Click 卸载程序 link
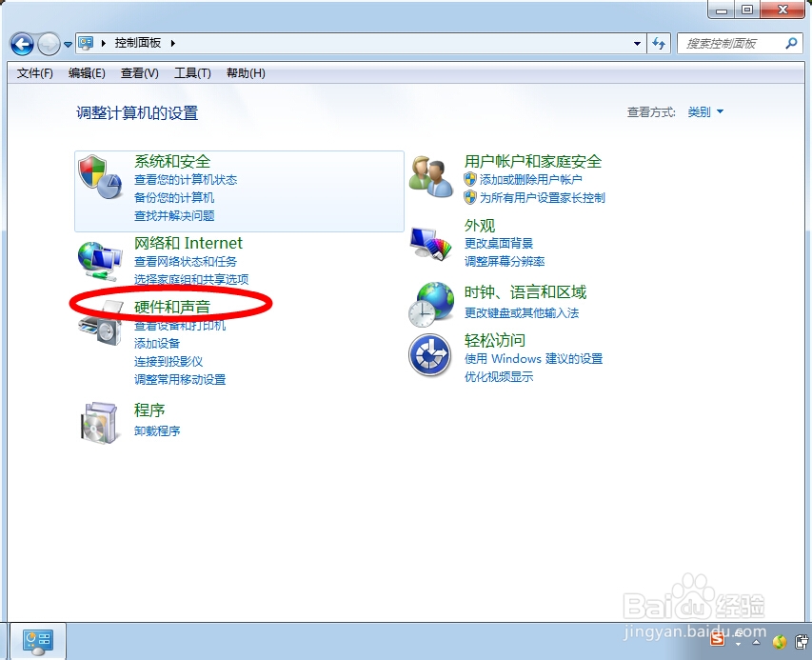 [157, 430]
